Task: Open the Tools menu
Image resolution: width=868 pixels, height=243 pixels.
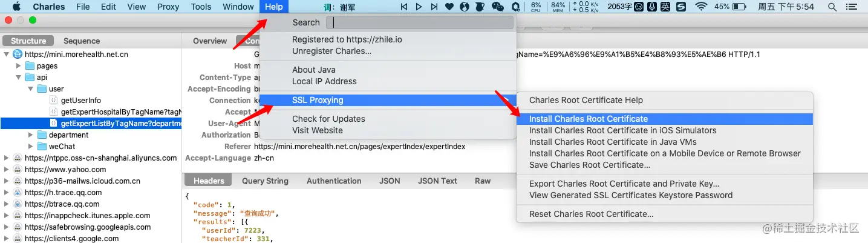Action: coord(201,7)
